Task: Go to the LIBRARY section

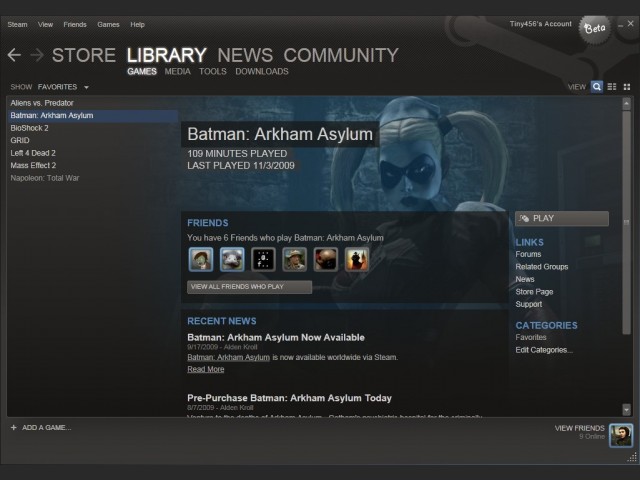Action: (x=167, y=55)
